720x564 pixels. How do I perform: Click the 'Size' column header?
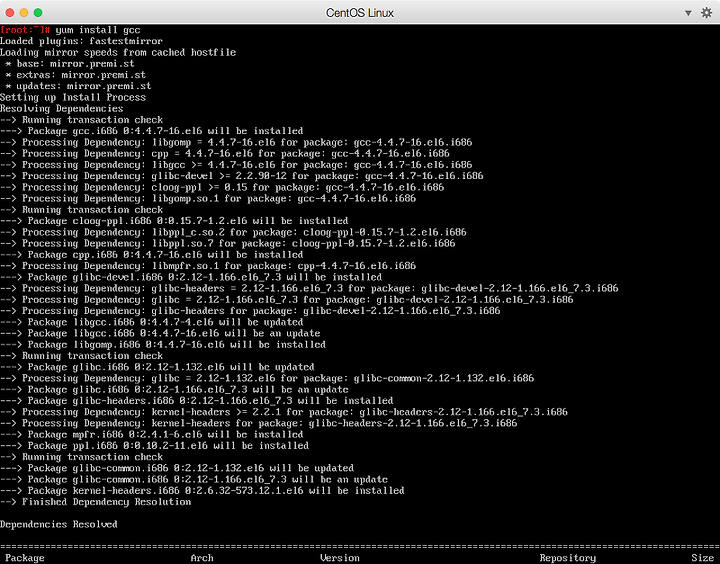703,558
